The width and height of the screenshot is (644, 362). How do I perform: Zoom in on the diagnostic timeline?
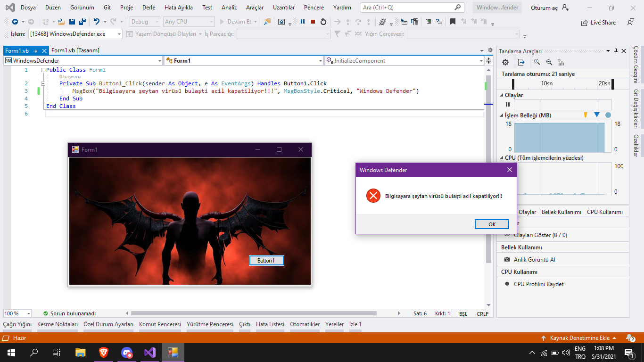[x=537, y=62]
